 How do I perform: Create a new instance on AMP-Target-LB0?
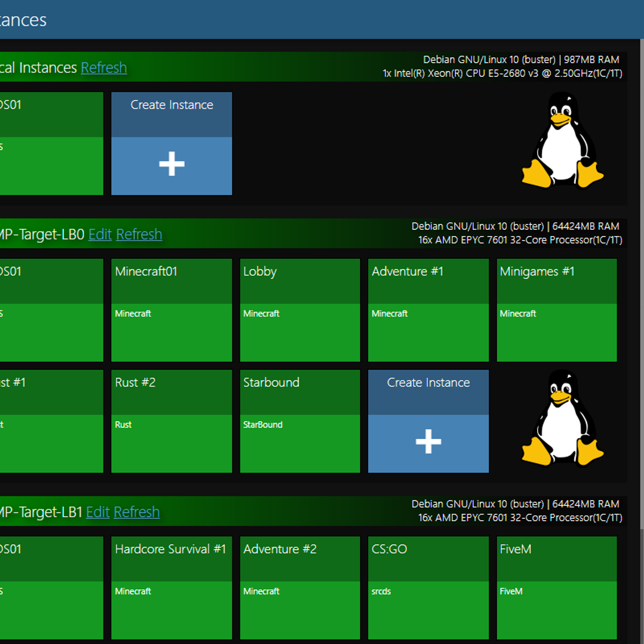point(428,421)
